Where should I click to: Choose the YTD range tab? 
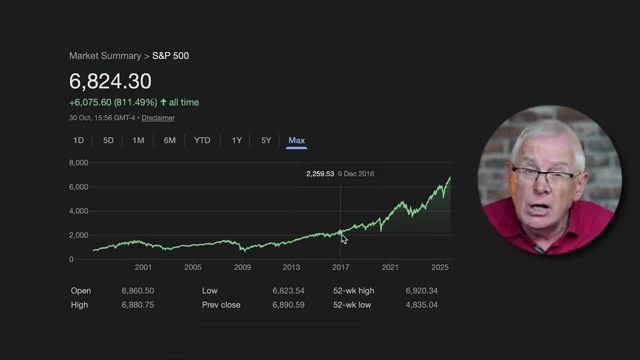point(202,140)
